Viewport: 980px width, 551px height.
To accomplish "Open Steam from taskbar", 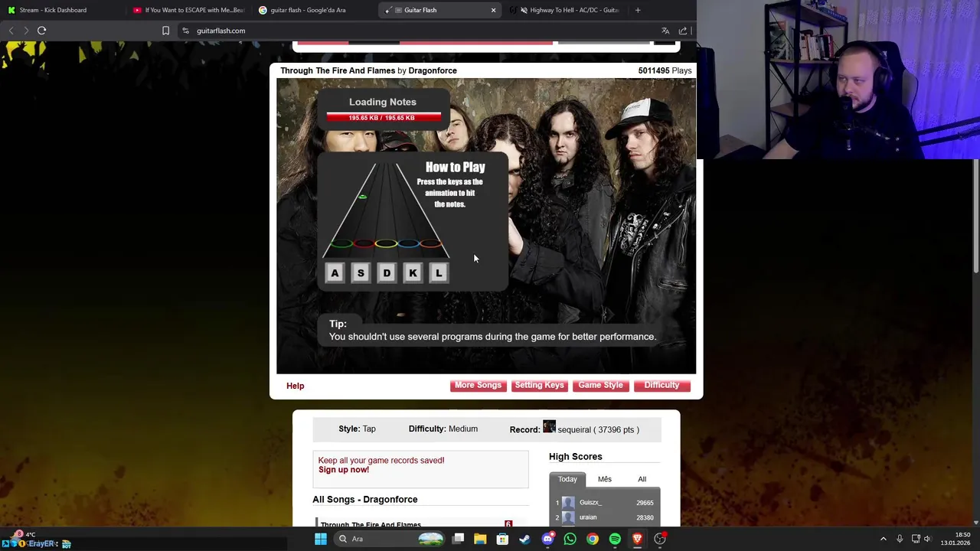I will 524,539.
